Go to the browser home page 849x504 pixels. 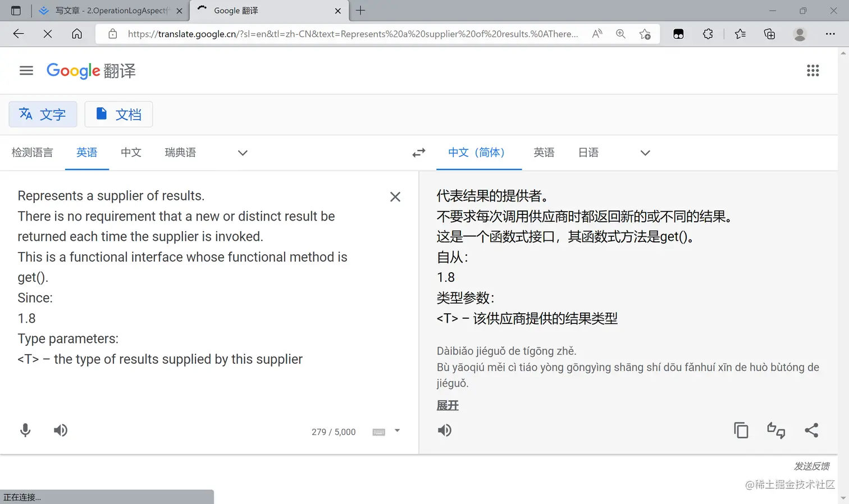pyautogui.click(x=77, y=34)
